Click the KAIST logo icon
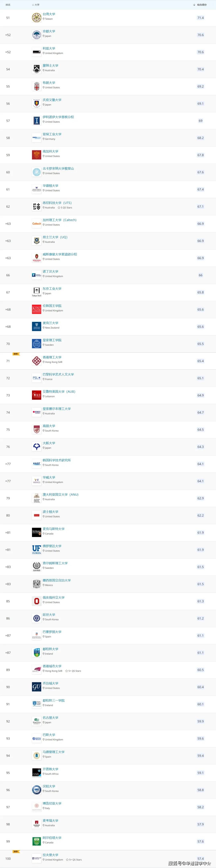The image size is (216, 868). 36,464
